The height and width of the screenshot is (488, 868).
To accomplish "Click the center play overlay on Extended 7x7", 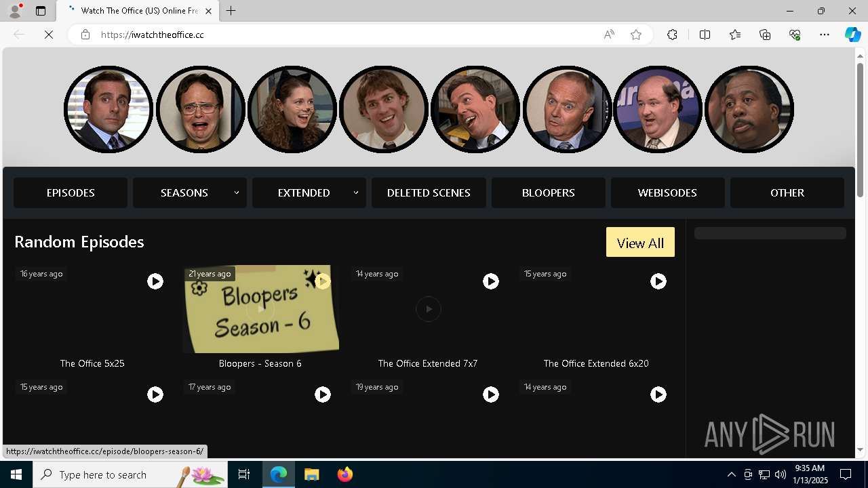I will [428, 309].
